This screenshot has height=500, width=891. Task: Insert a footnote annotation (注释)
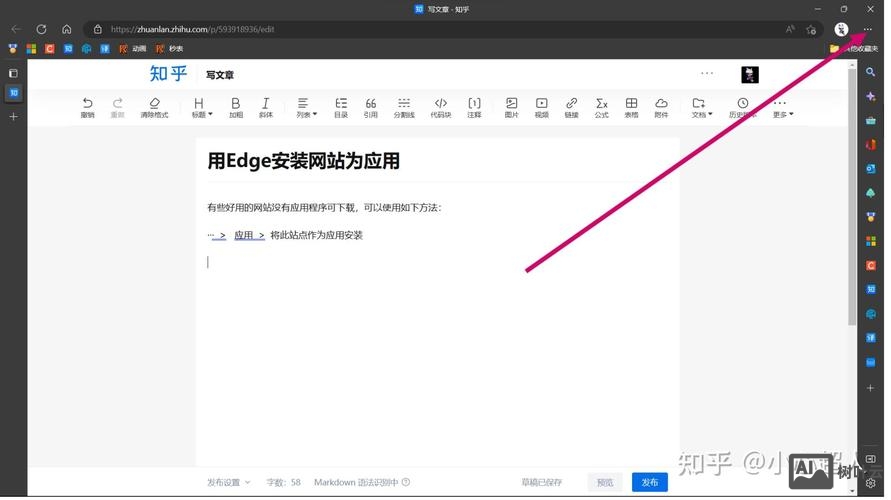pos(474,107)
